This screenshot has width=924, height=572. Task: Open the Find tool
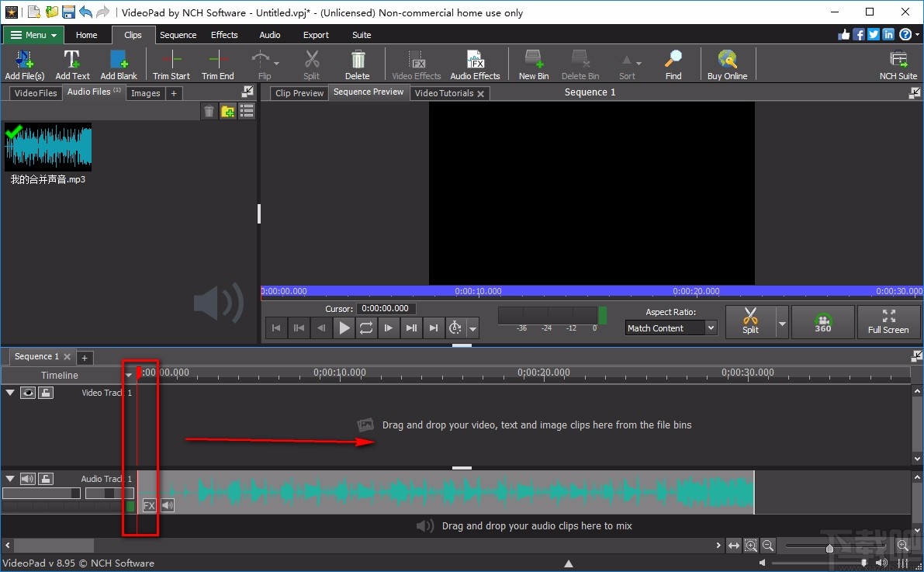[673, 64]
